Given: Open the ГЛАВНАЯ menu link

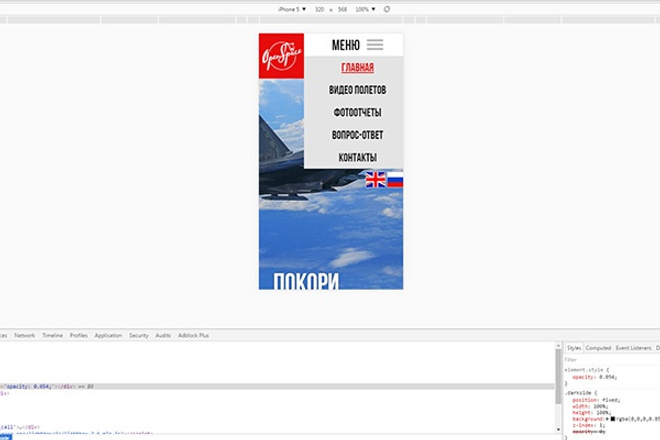Looking at the screenshot, I should tap(357, 68).
